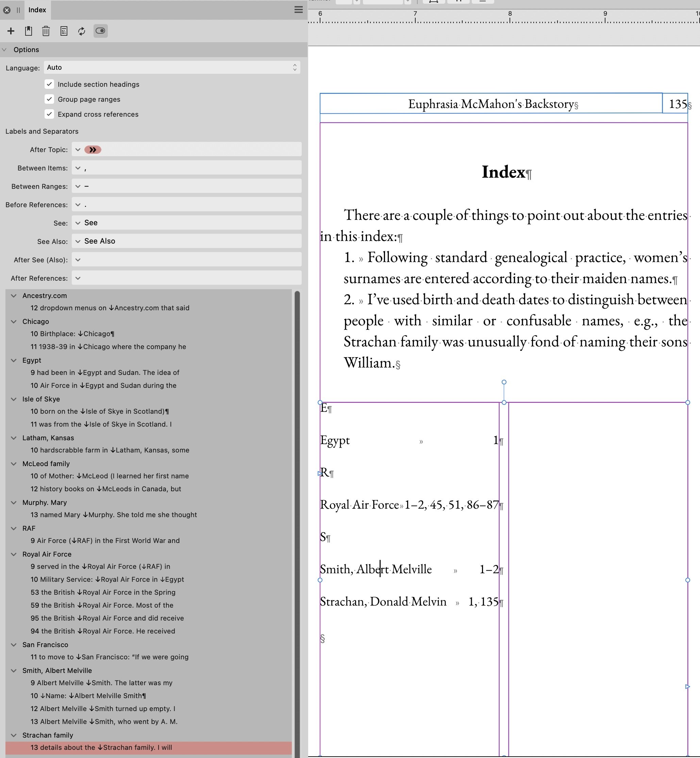Uncheck Expand cross references
The width and height of the screenshot is (700, 758).
[49, 114]
